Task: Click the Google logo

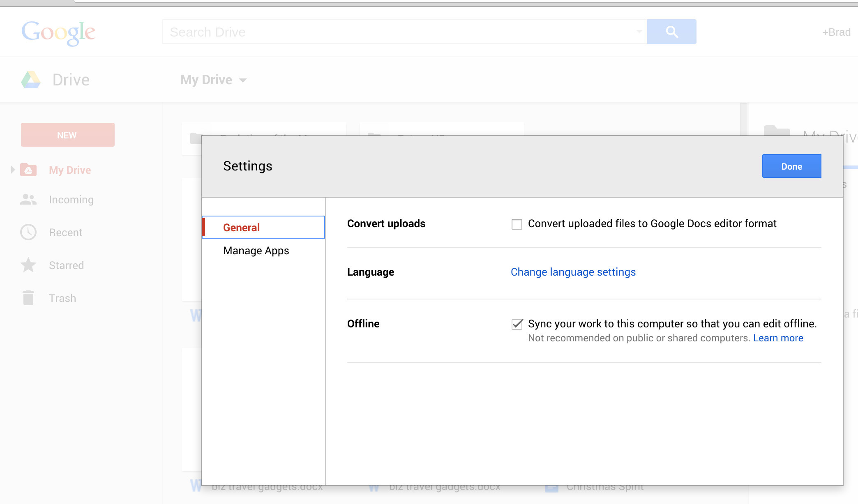Action: tap(58, 32)
